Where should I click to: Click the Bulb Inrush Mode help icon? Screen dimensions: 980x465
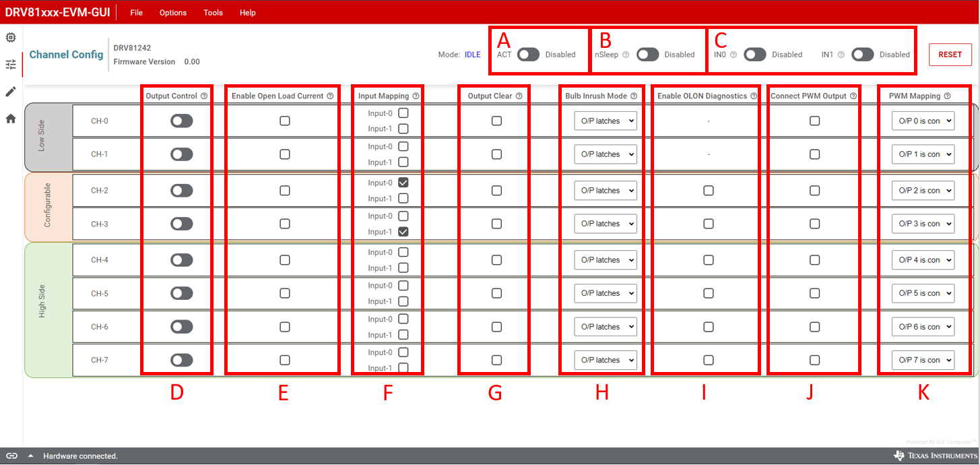[x=634, y=96]
